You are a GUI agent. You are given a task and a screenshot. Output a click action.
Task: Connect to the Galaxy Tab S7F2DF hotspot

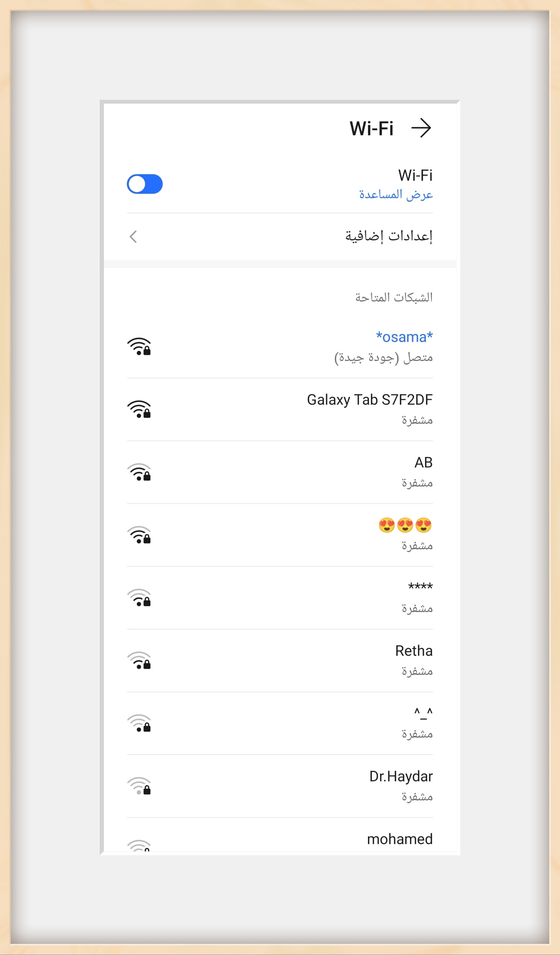click(370, 399)
